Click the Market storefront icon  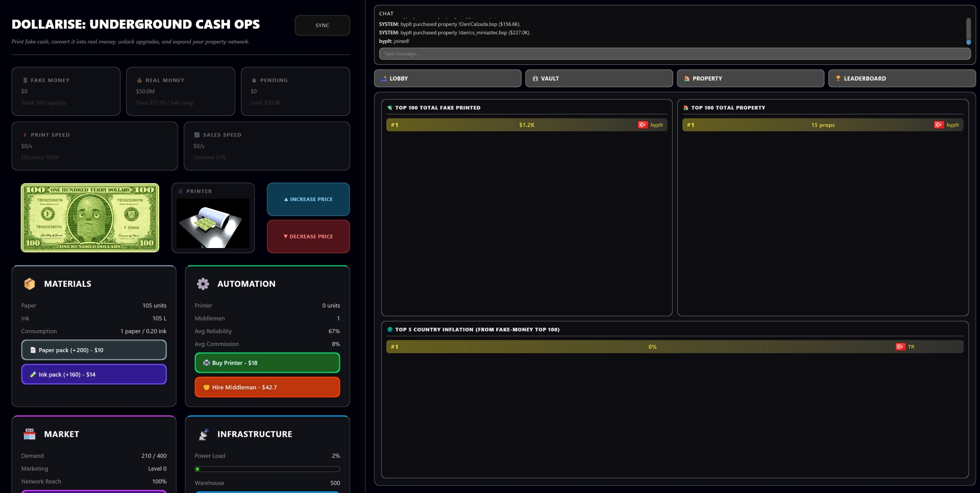30,434
